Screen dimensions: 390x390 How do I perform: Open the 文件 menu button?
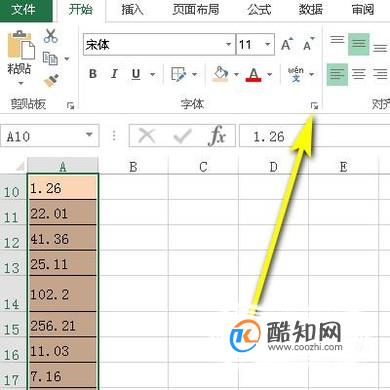tap(23, 10)
